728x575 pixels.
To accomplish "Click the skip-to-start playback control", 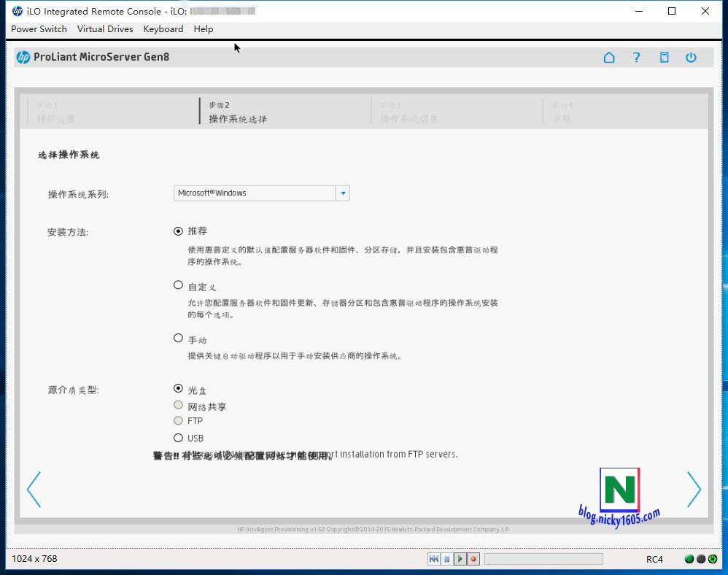I will pyautogui.click(x=433, y=559).
